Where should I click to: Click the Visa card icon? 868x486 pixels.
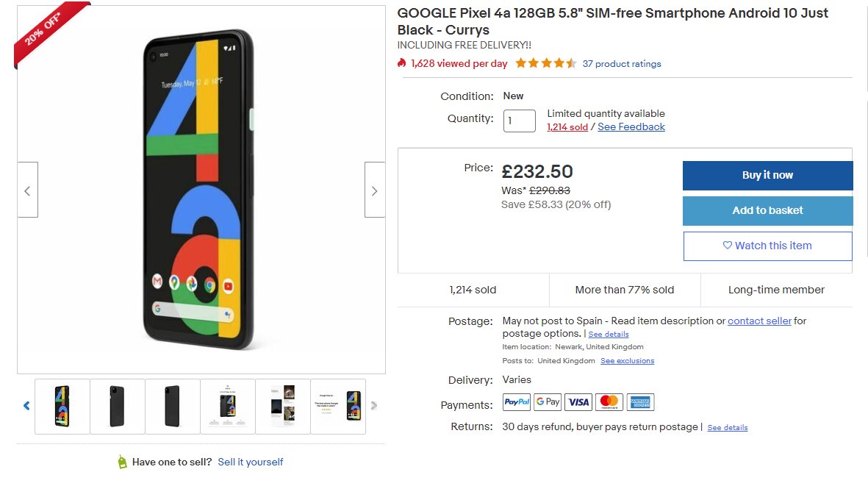578,402
